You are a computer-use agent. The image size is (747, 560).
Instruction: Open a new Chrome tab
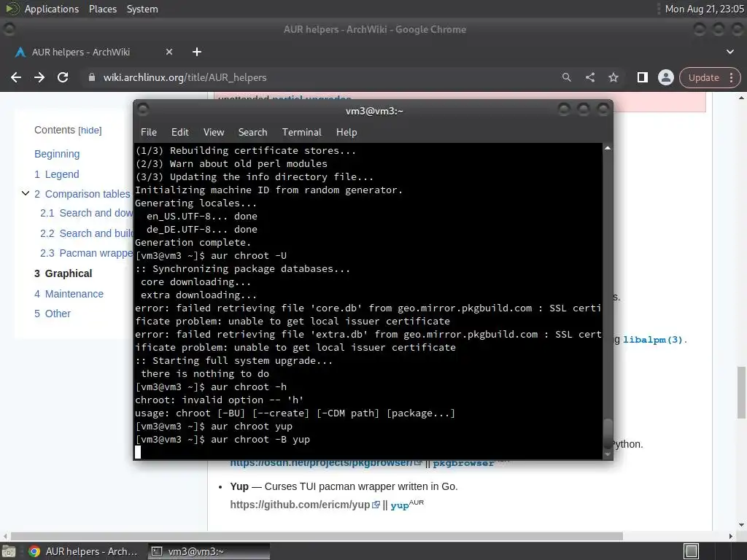tap(197, 52)
